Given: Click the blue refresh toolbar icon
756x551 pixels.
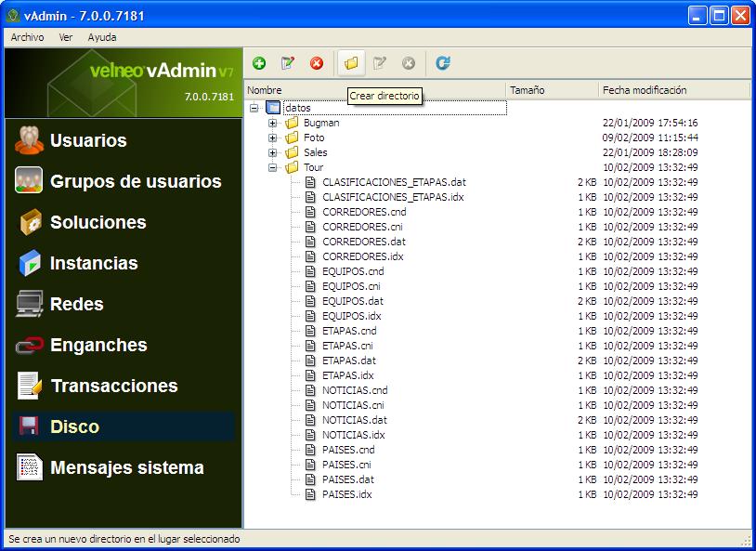Looking at the screenshot, I should pyautogui.click(x=443, y=63).
